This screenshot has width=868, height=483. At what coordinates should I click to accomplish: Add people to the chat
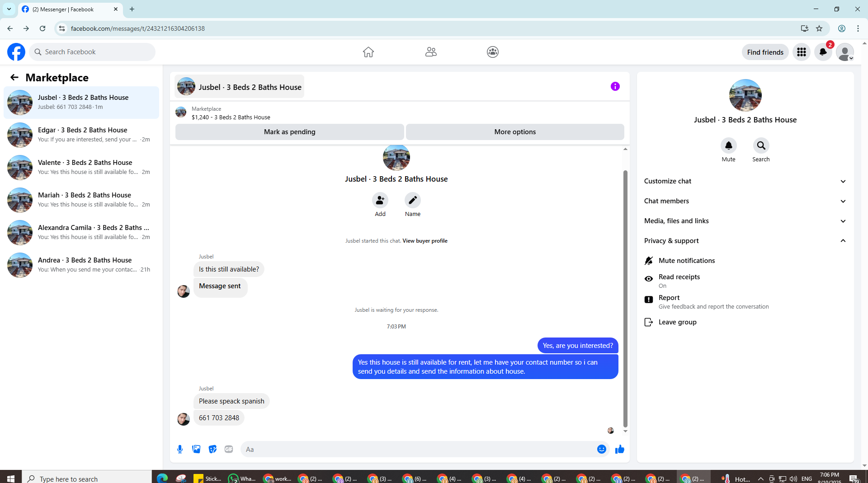(x=380, y=200)
